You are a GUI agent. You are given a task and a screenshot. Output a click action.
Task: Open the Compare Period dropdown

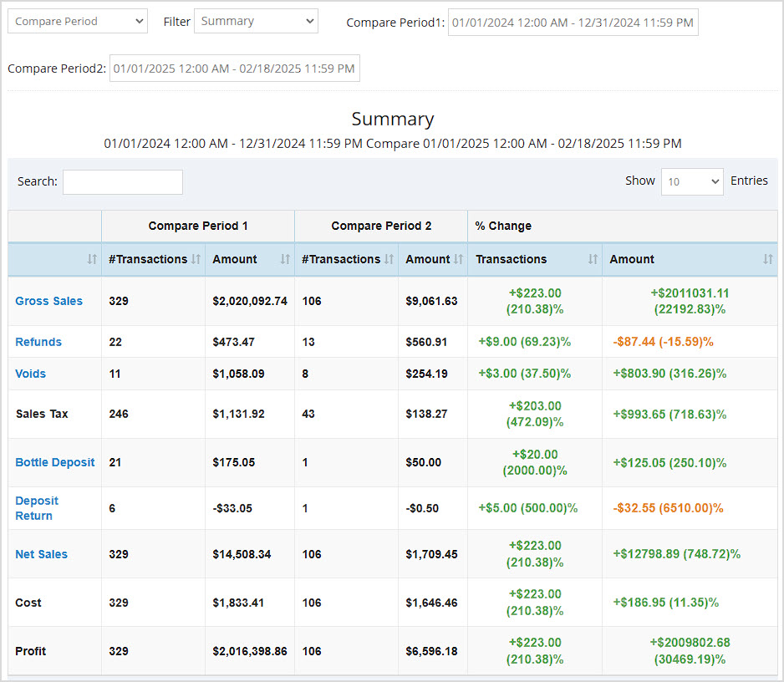(77, 20)
